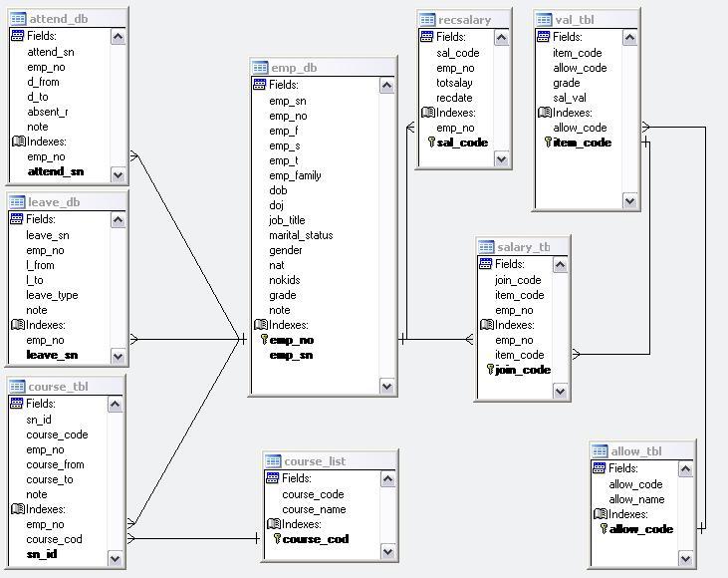Select the val_tbl title bar
This screenshot has width=728, height=578.
coord(587,20)
